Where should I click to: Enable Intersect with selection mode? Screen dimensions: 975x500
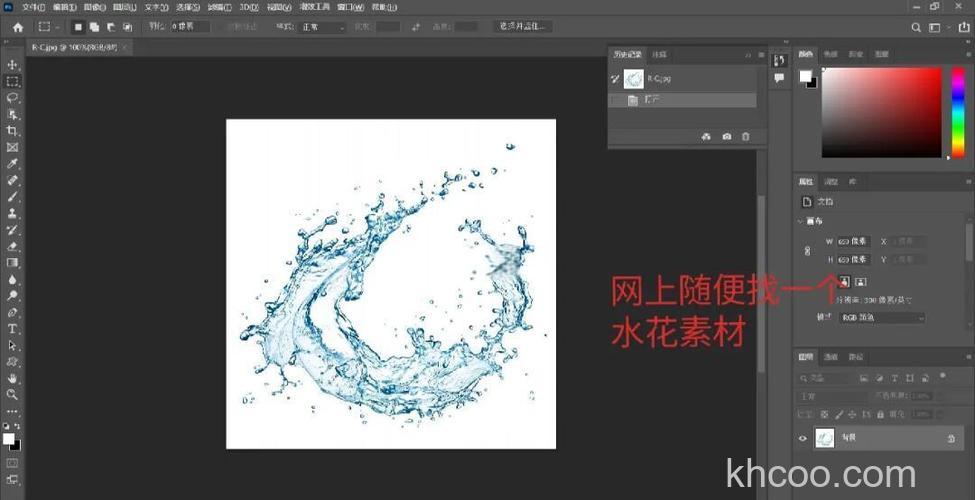[127, 27]
